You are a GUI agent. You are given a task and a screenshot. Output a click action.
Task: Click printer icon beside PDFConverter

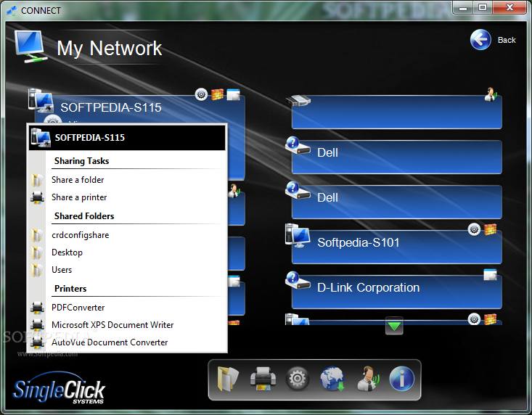(37, 308)
